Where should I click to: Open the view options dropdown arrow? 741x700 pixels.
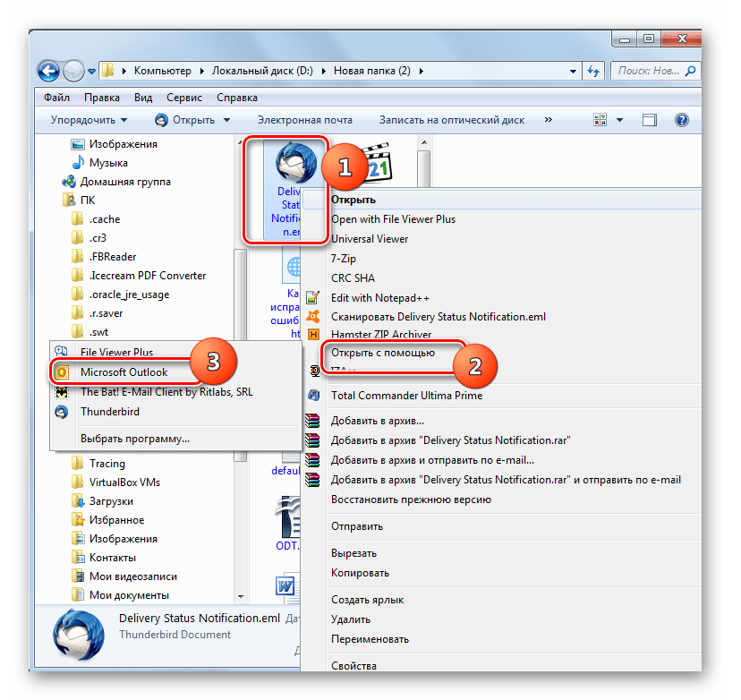coord(619,120)
